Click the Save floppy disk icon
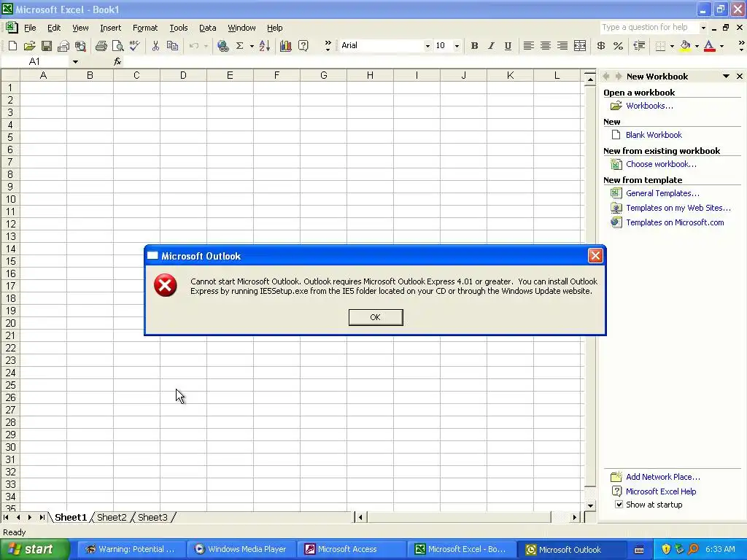Viewport: 747px width, 560px height. tap(46, 46)
